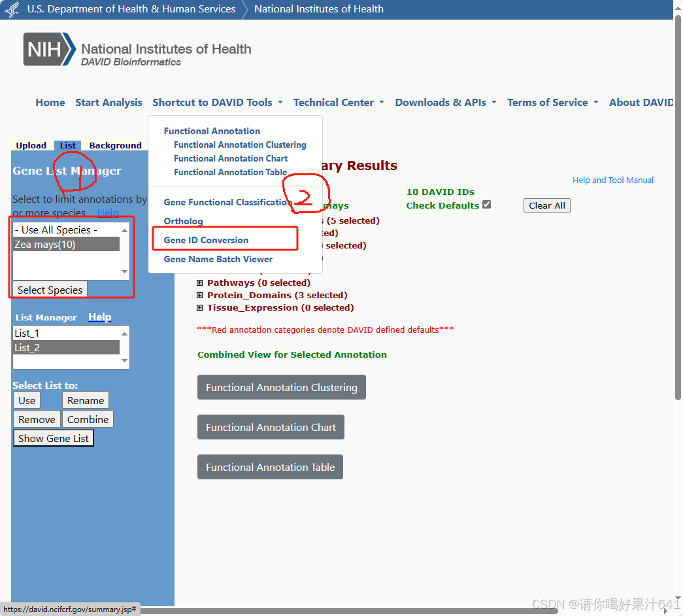683x616 pixels.
Task: Click the species Help link
Action: [108, 213]
